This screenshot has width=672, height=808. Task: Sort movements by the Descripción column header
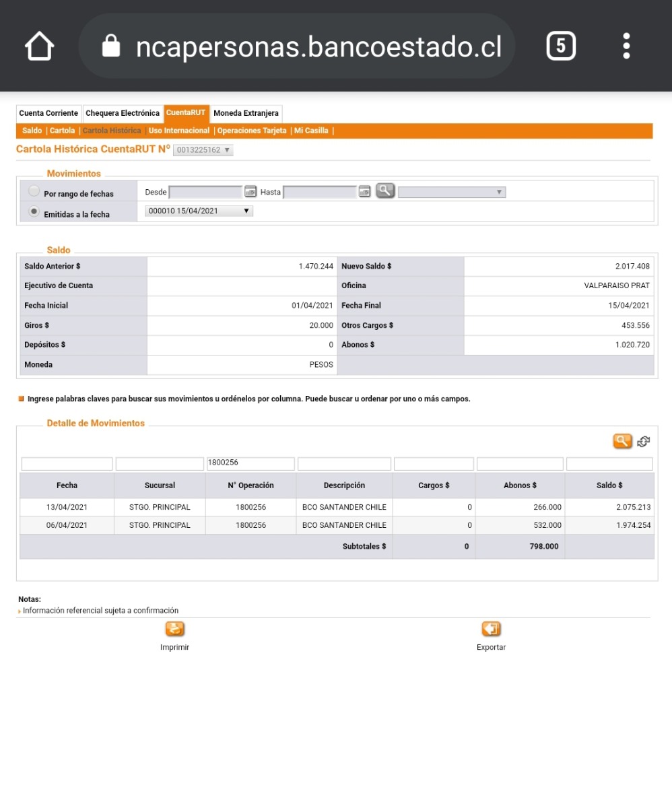[x=344, y=485]
